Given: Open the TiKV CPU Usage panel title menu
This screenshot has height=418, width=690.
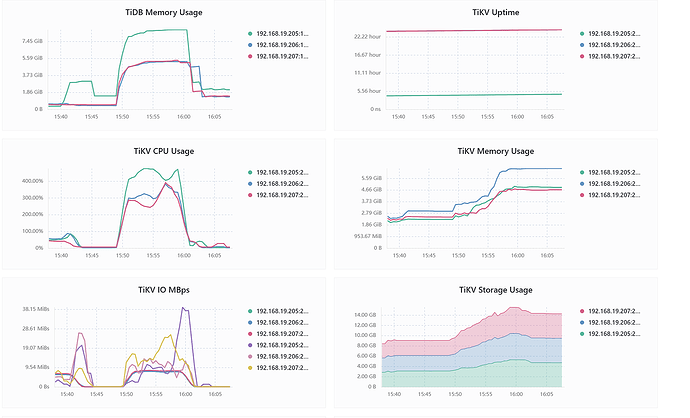Looking at the screenshot, I should point(164,151).
